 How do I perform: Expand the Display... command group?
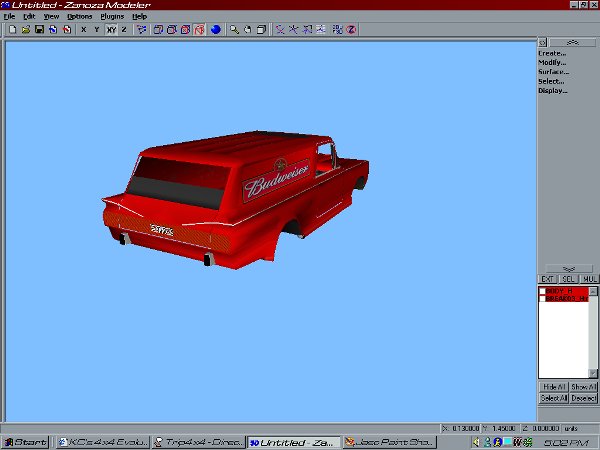(553, 91)
